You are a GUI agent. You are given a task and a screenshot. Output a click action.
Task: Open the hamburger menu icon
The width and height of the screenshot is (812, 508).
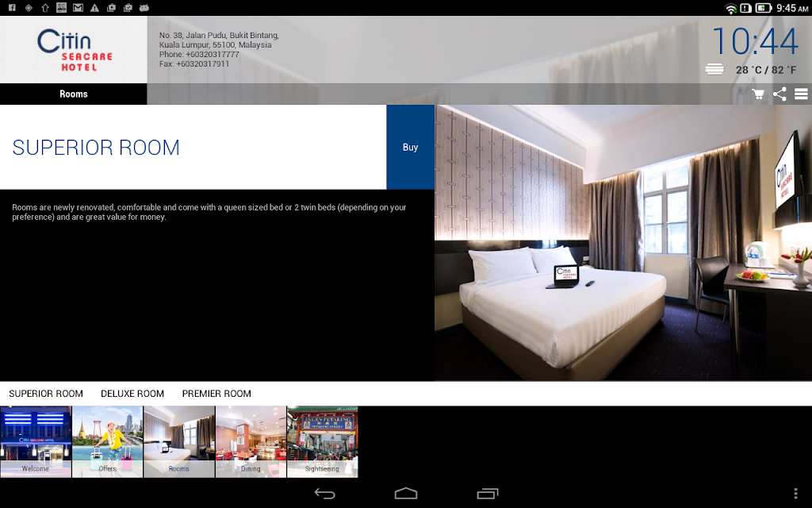coord(801,94)
